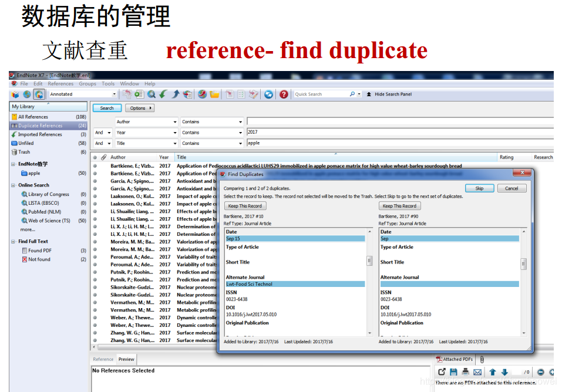Open the Quick Search options arrow
This screenshot has height=392, width=562.
[x=359, y=94]
